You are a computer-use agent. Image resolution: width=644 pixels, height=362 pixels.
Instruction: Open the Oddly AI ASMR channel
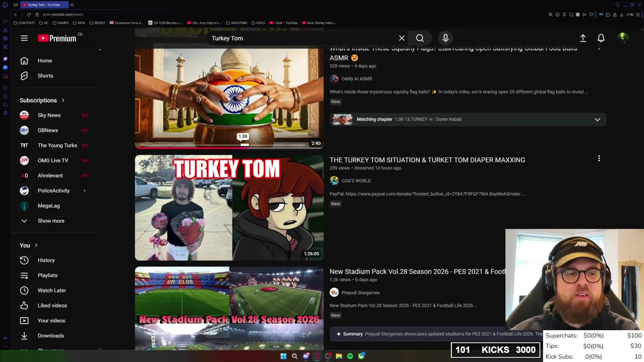tap(357, 79)
